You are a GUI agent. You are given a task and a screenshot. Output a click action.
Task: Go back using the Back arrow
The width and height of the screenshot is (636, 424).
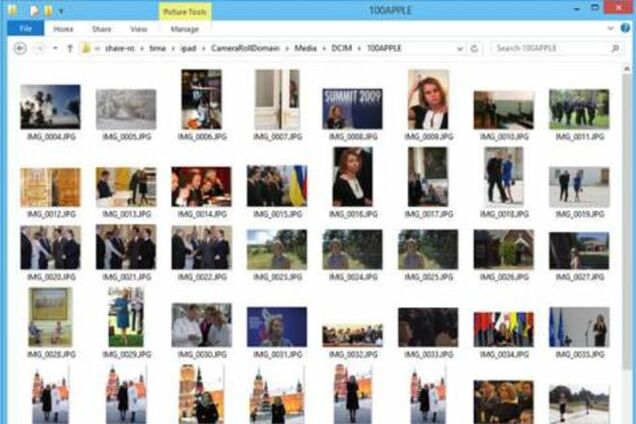coord(18,48)
